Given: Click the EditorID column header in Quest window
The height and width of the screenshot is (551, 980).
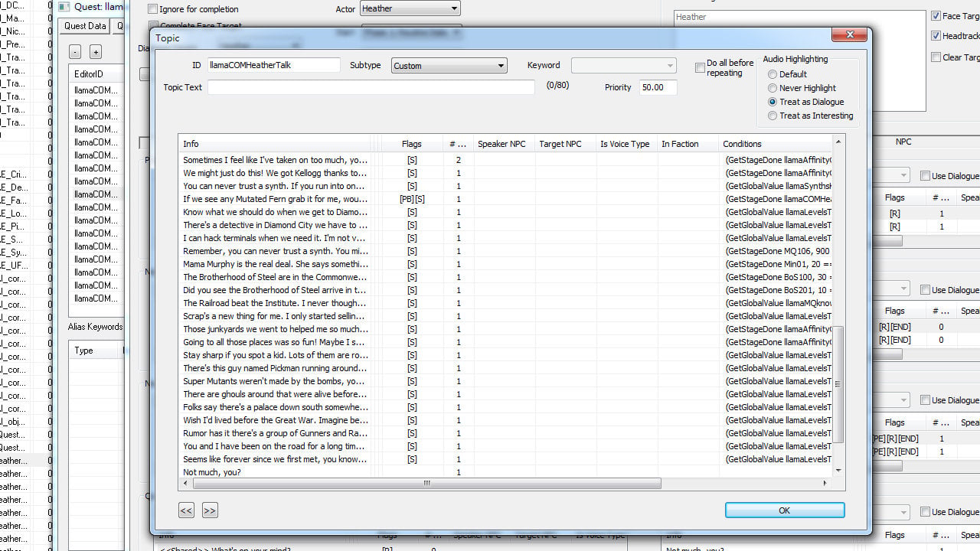Looking at the screenshot, I should 95,74.
